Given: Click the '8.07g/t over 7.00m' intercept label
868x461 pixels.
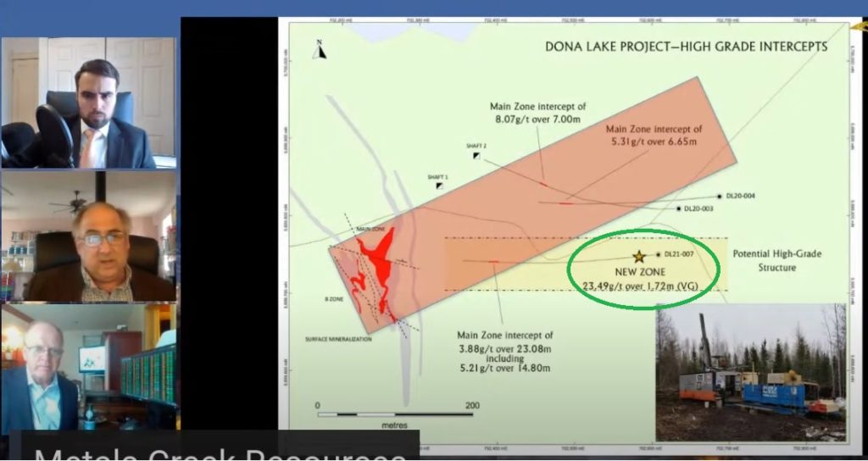Looking at the screenshot, I should 537,118.
